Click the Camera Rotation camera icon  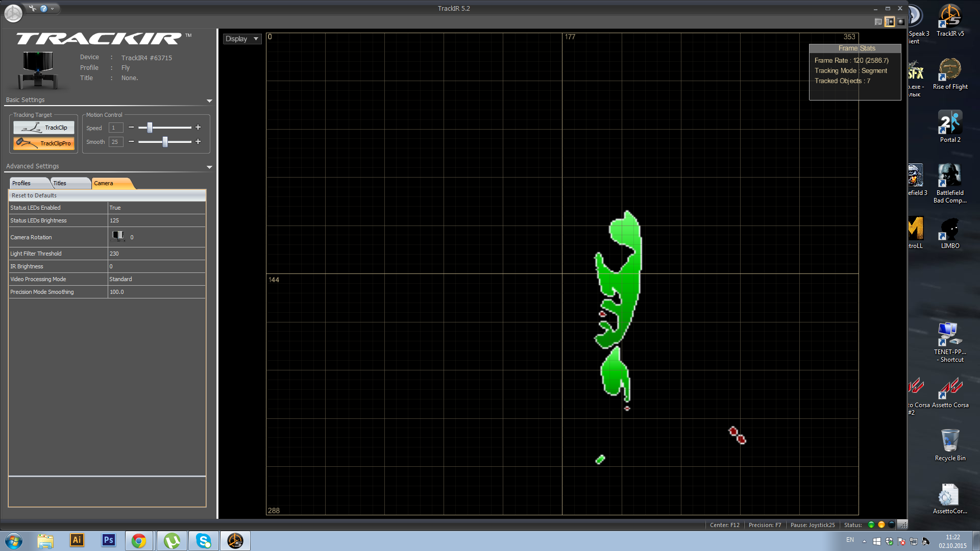coord(118,236)
